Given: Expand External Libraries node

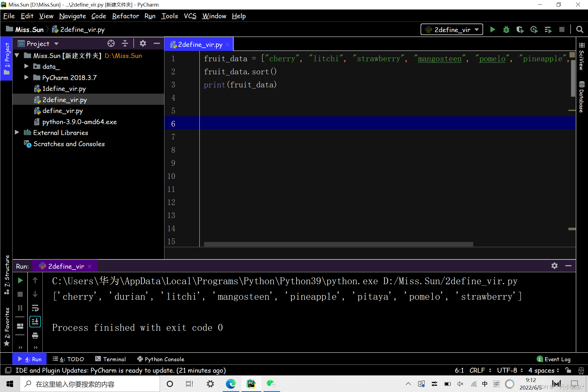Looking at the screenshot, I should [x=17, y=133].
